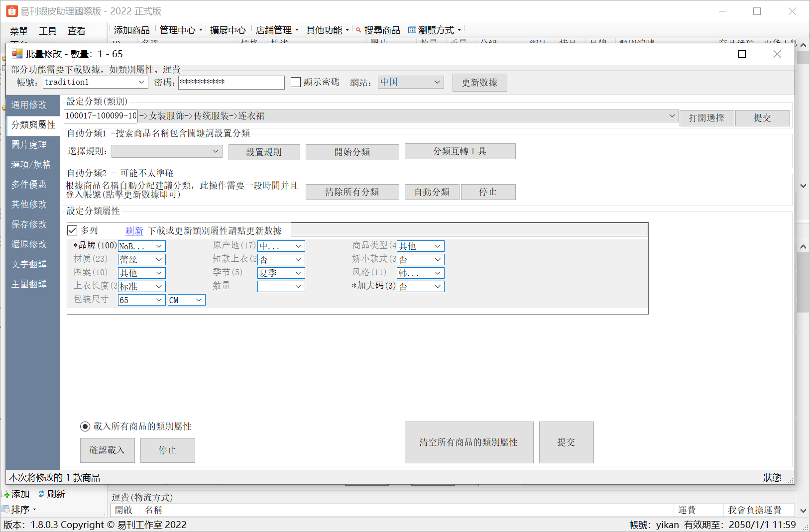The height and width of the screenshot is (532, 810).
Task: Click the 清空所有商品的類別屬性 button
Action: [468, 442]
